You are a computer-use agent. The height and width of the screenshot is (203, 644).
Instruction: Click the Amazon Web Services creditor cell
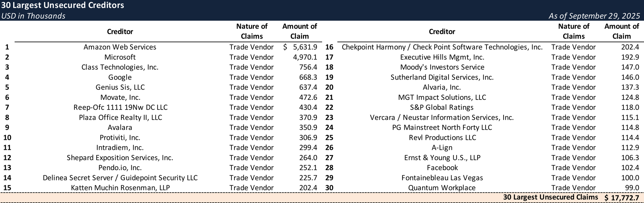120,47
